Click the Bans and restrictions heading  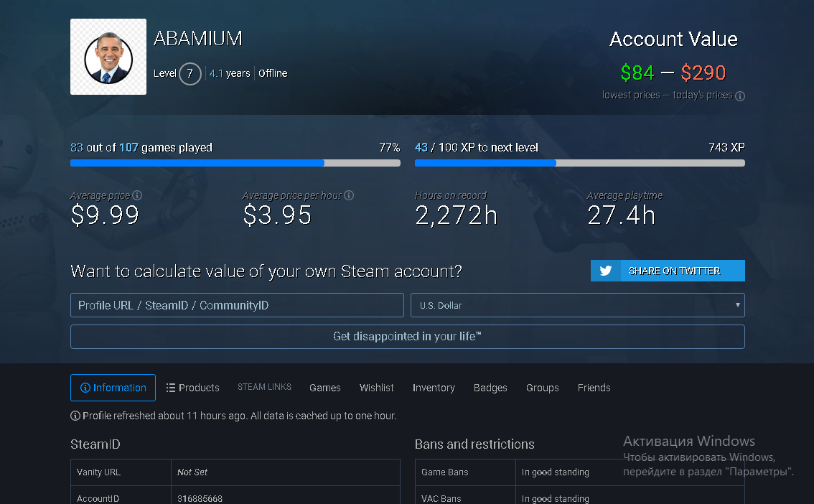(x=474, y=444)
